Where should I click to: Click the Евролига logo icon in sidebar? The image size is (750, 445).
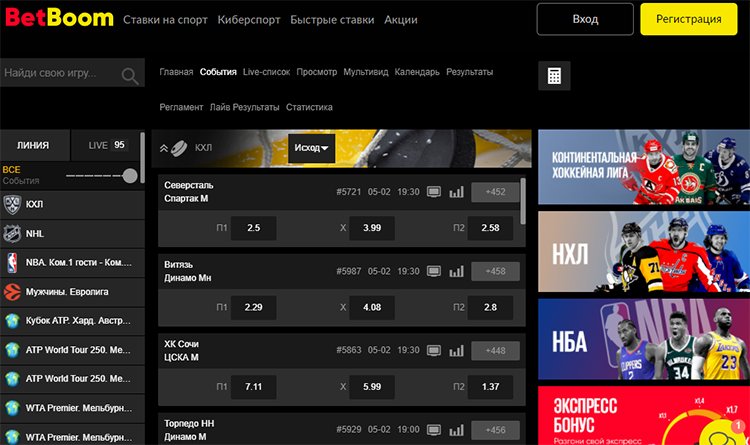point(12,292)
